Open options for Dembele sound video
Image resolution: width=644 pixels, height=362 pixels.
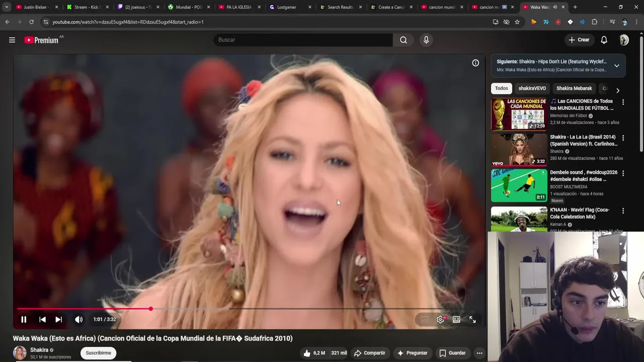coord(623,173)
